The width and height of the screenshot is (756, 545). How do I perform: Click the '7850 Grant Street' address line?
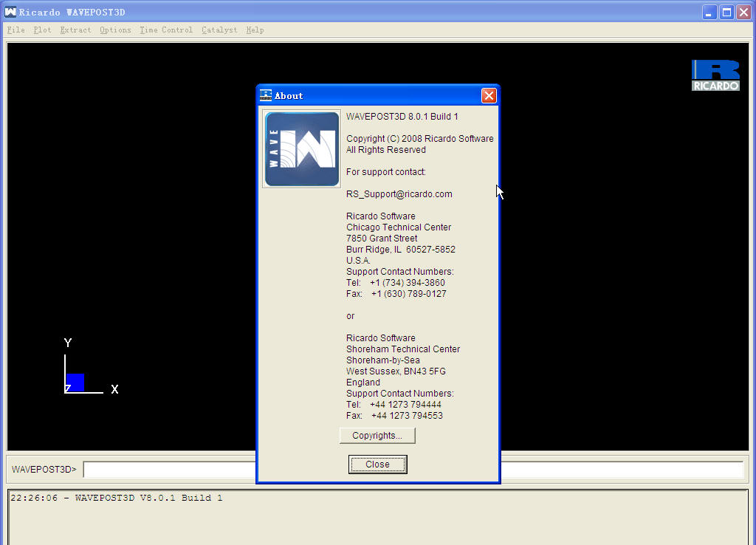(x=382, y=239)
